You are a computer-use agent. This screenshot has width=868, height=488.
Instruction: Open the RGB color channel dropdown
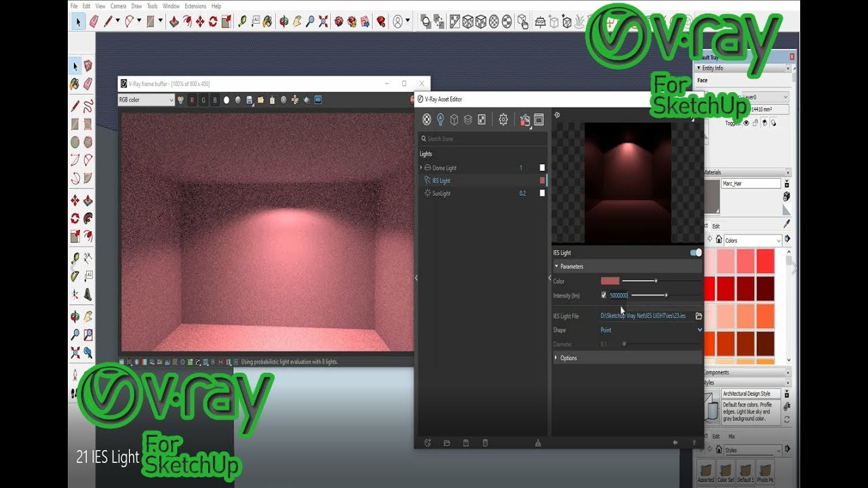coord(146,100)
